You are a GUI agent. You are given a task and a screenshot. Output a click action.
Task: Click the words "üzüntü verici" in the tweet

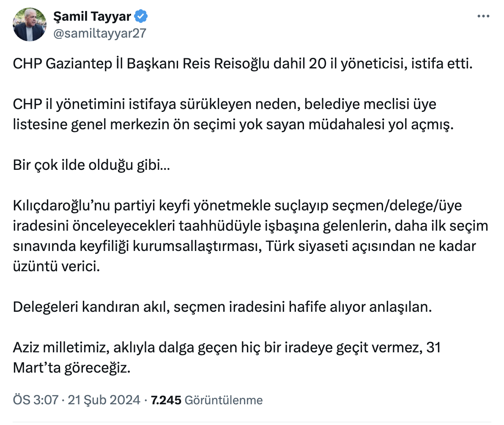[56, 267]
